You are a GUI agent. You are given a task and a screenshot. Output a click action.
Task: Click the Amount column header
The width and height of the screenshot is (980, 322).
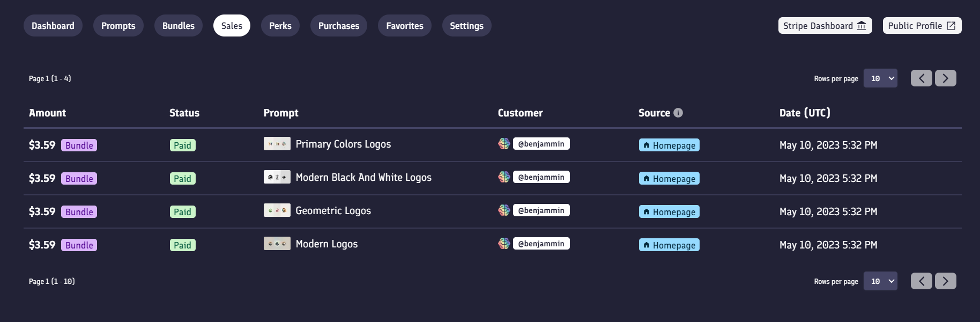point(47,113)
